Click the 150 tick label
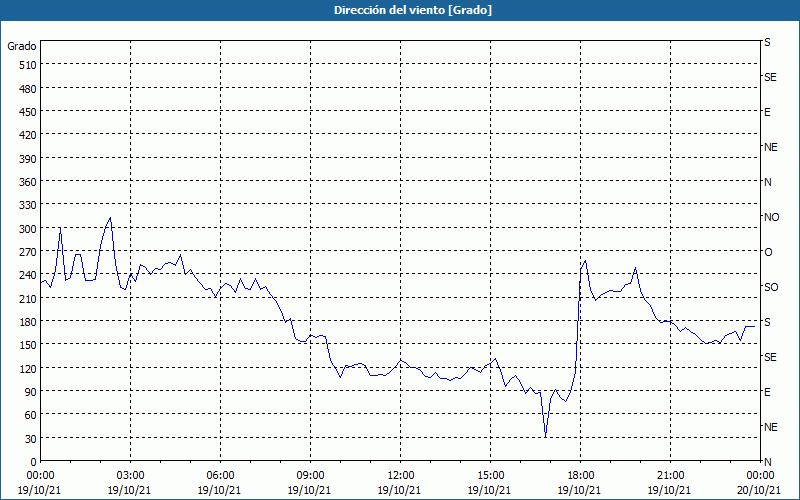Image resolution: width=800 pixels, height=500 pixels. (x=29, y=345)
